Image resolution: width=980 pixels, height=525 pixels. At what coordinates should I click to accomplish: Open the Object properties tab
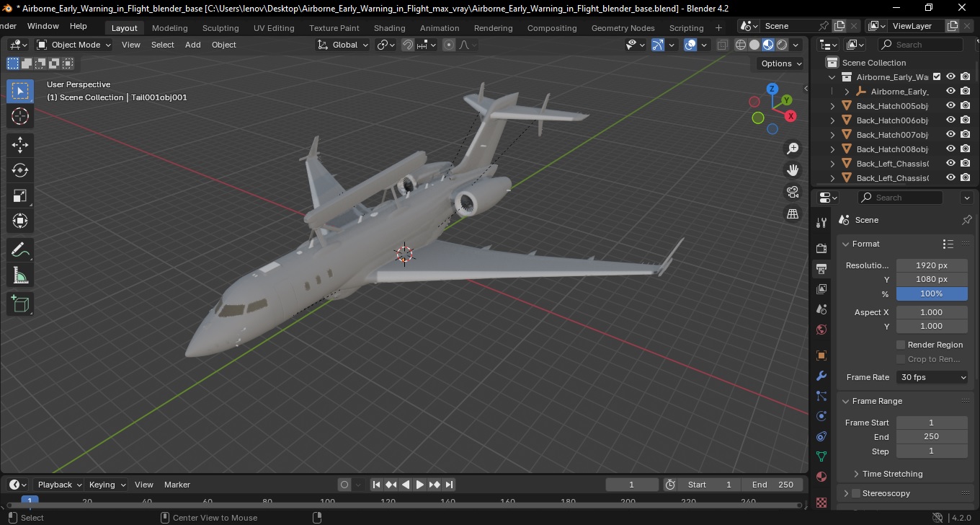pos(821,356)
